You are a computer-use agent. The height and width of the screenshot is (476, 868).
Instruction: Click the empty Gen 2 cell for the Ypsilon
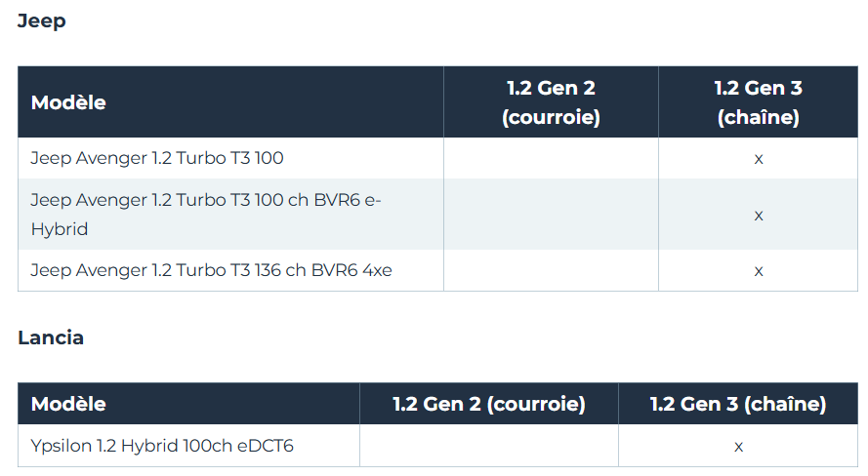pyautogui.click(x=489, y=446)
